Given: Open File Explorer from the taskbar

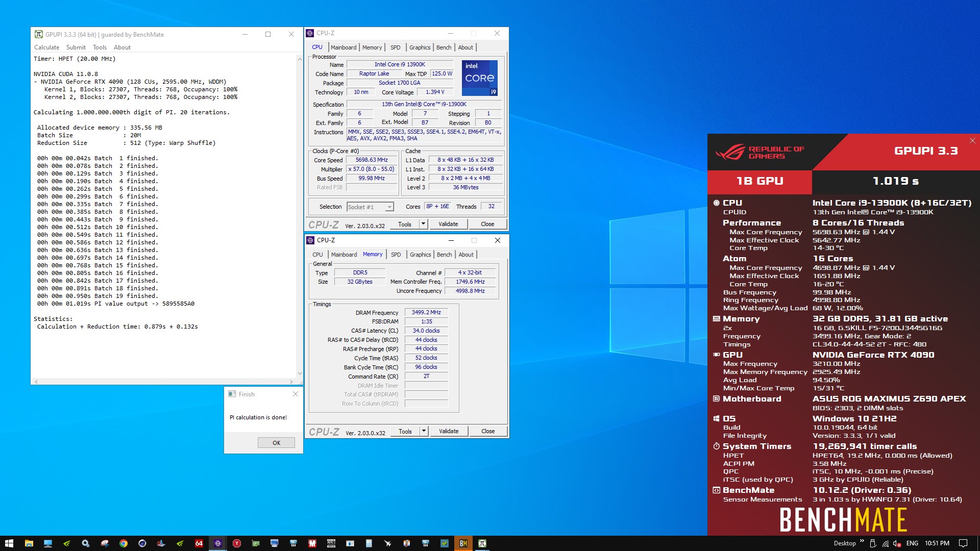Looking at the screenshot, I should [29, 543].
